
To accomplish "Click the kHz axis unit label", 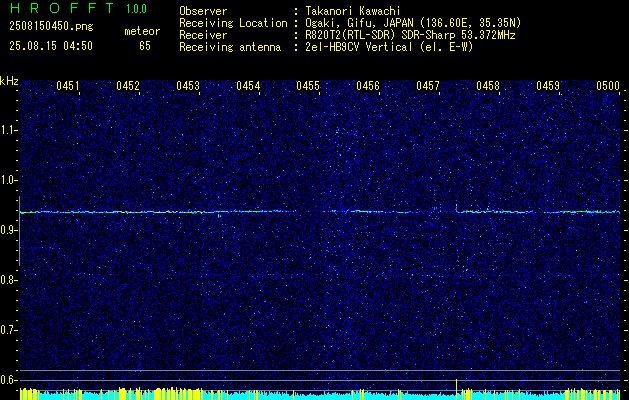I will coord(9,82).
